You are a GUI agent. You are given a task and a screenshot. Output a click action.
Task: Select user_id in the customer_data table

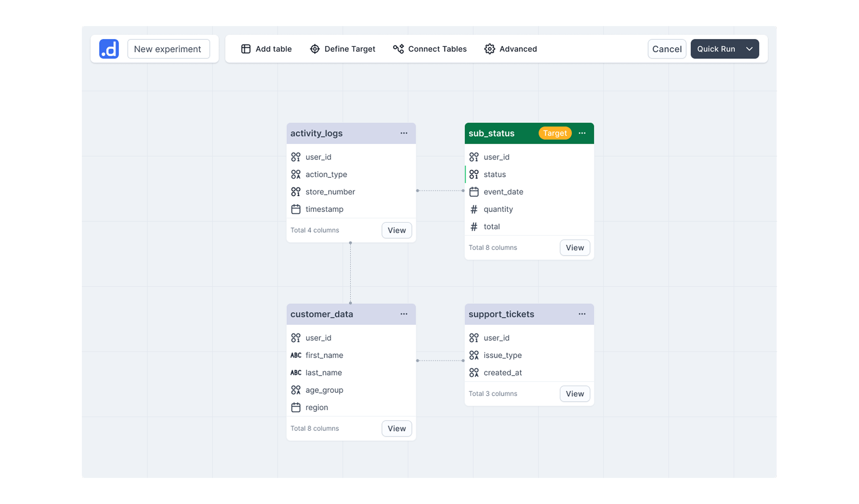[x=318, y=338]
